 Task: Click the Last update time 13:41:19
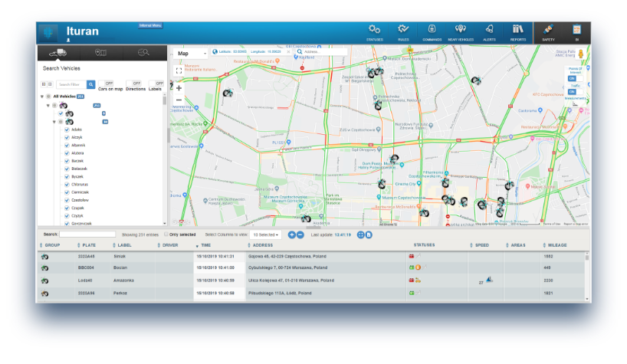[343, 235]
